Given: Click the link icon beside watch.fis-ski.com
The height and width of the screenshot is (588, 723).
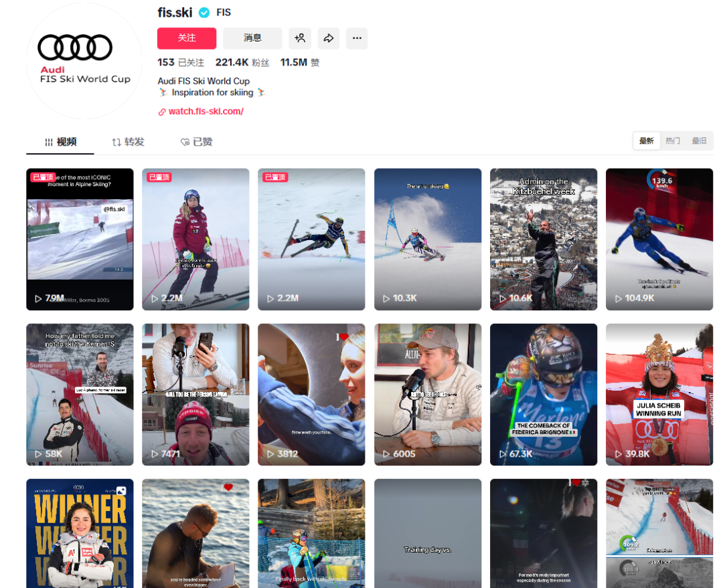Looking at the screenshot, I should 162,112.
